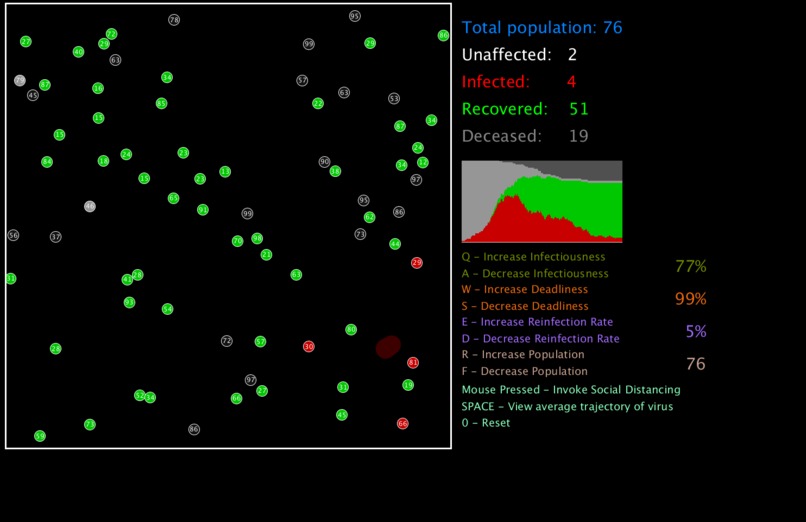Select the green recovered circle 59
The width and height of the screenshot is (806, 522).
40,436
